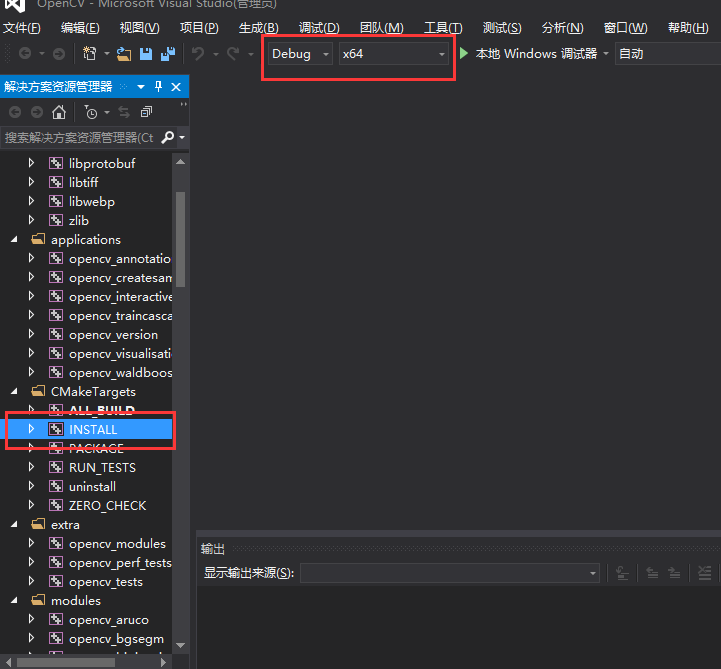Click the Solution Explorer search field
Viewport: 721px width, 669px height.
click(x=80, y=137)
